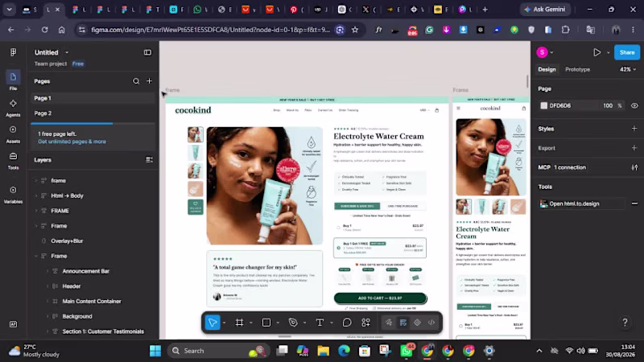This screenshot has height=362, width=644.
Task: Select Section 1: Customer Testimonials layer
Action: (103, 331)
